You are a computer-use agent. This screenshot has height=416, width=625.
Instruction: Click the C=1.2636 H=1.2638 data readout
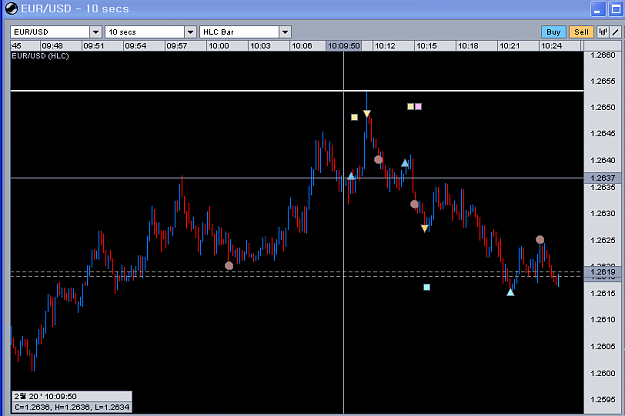click(x=72, y=407)
